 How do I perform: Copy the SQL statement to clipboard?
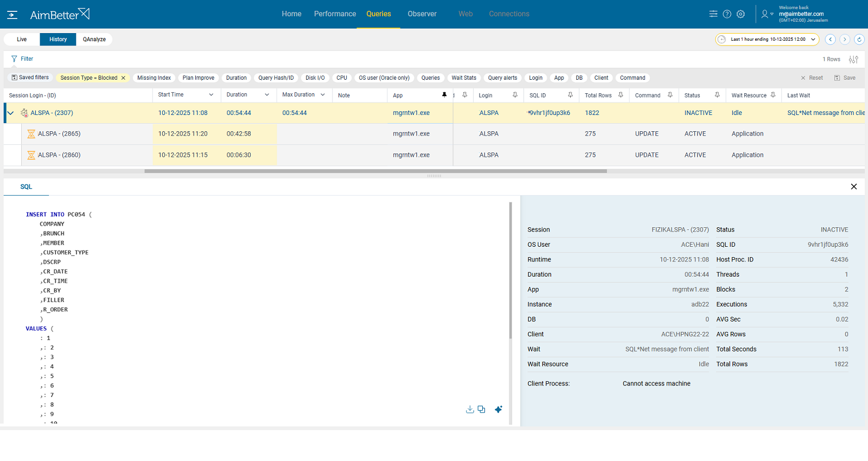481,409
